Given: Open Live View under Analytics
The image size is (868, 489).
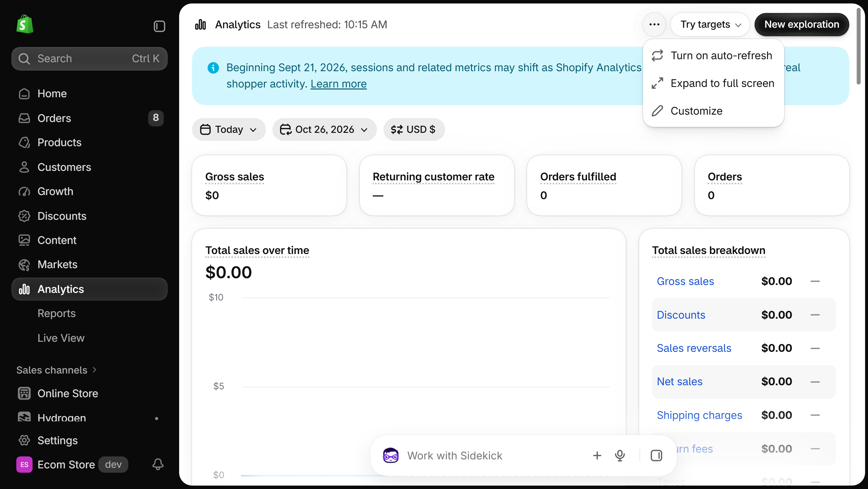Looking at the screenshot, I should point(61,338).
